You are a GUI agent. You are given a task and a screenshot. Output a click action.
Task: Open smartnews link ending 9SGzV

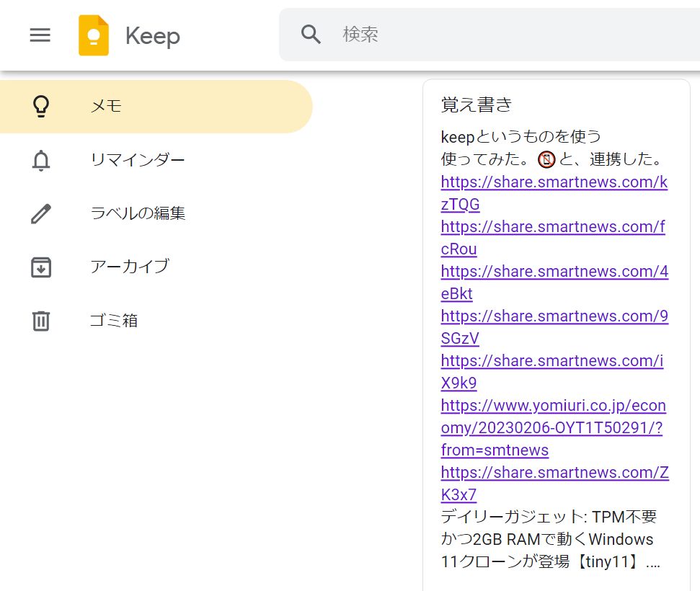click(554, 326)
